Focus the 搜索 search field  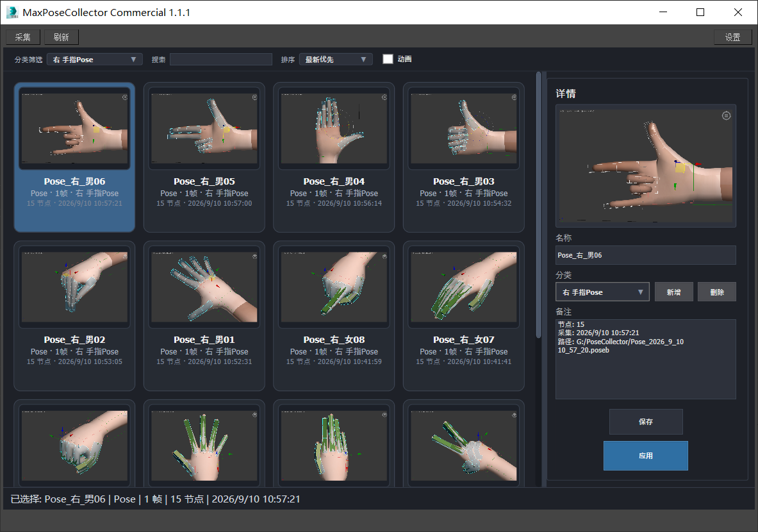[221, 60]
